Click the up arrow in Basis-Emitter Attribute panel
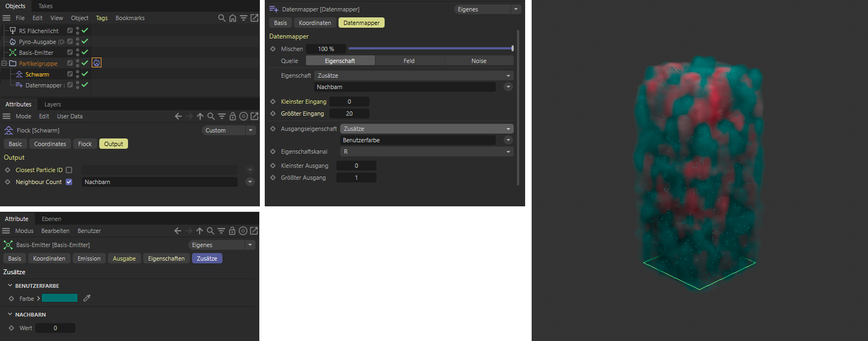Viewport: 868px width, 341px height. (200, 231)
